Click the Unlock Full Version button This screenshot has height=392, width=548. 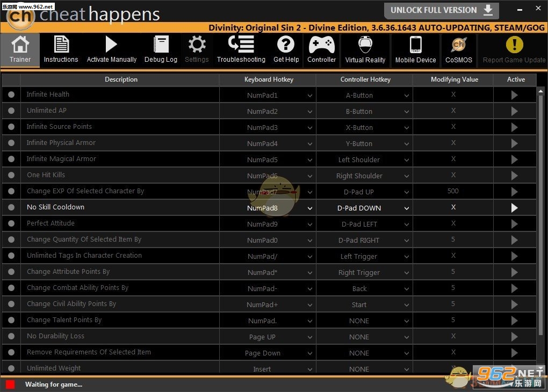click(442, 11)
